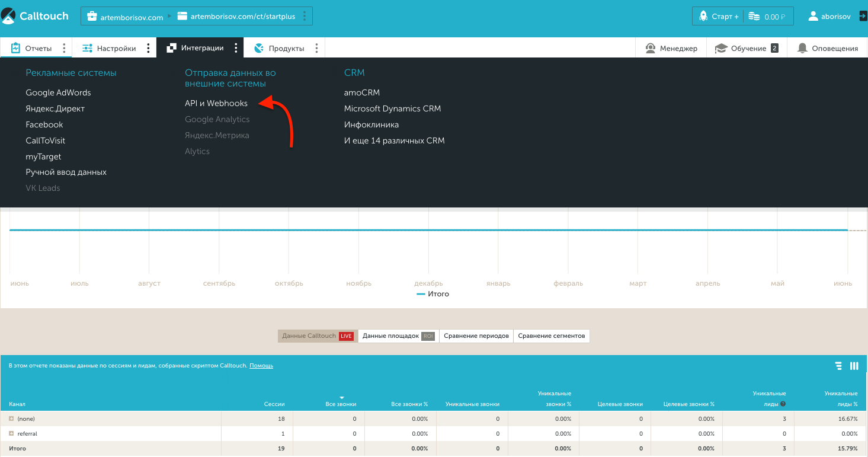This screenshot has width=868, height=457.
Task: Open API и Webhooks
Action: tap(216, 103)
